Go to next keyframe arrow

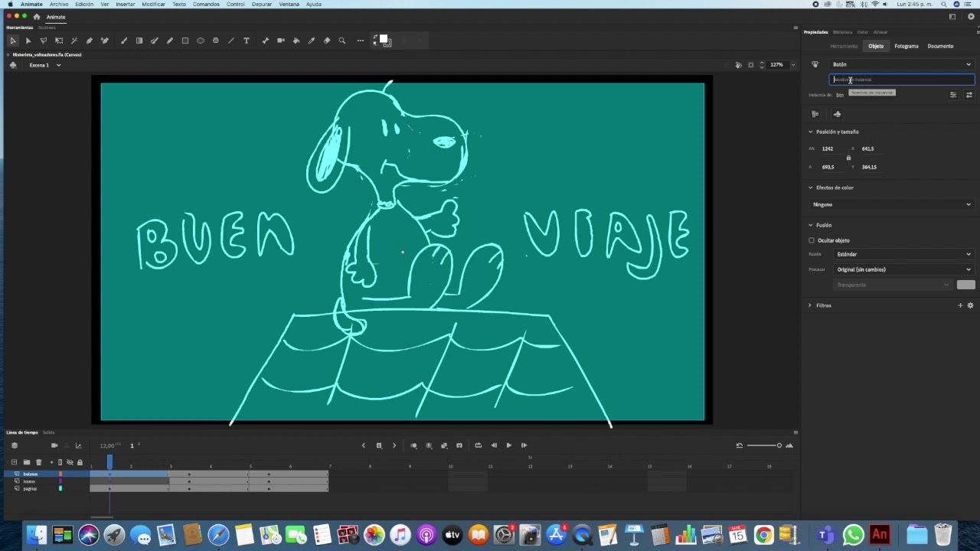point(394,445)
